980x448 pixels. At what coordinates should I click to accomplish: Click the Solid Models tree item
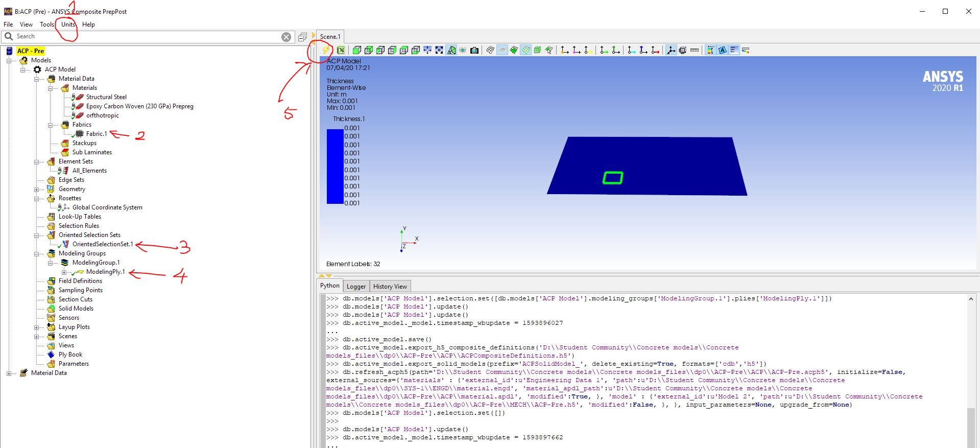pyautogui.click(x=76, y=309)
